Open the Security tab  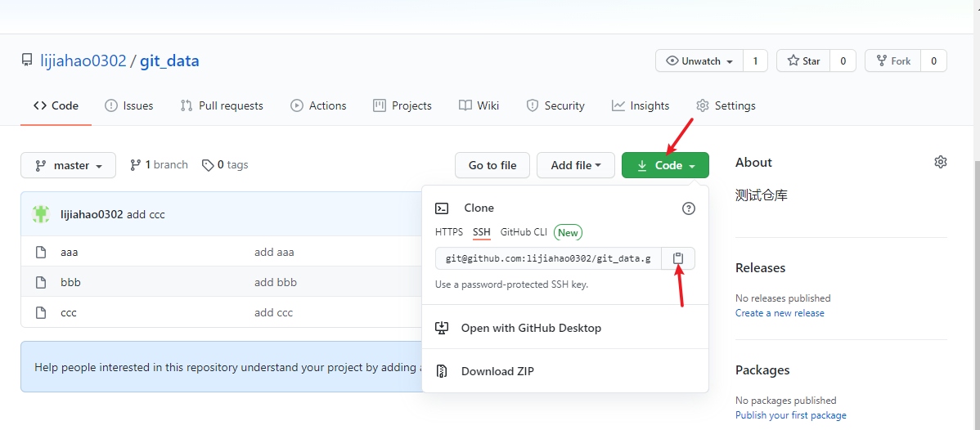[555, 105]
